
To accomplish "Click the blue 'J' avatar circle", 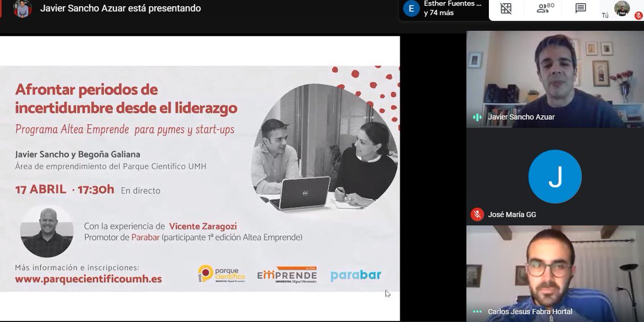I will click(x=555, y=177).
